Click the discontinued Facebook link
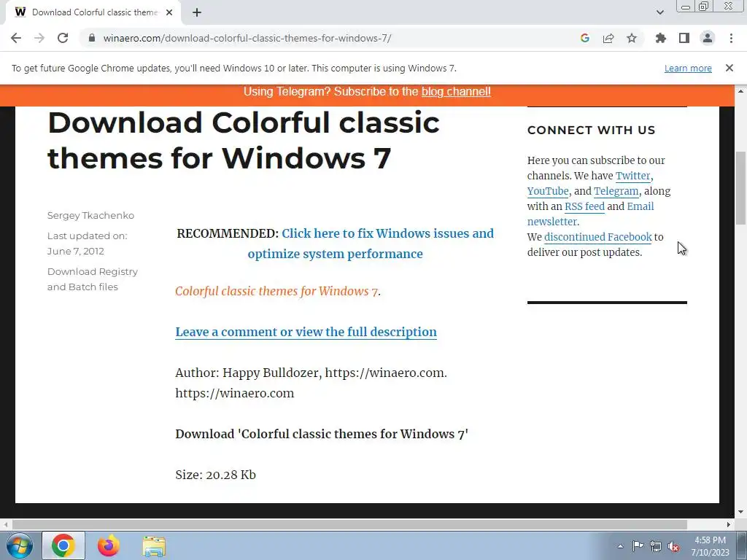The height and width of the screenshot is (560, 747). click(x=598, y=237)
